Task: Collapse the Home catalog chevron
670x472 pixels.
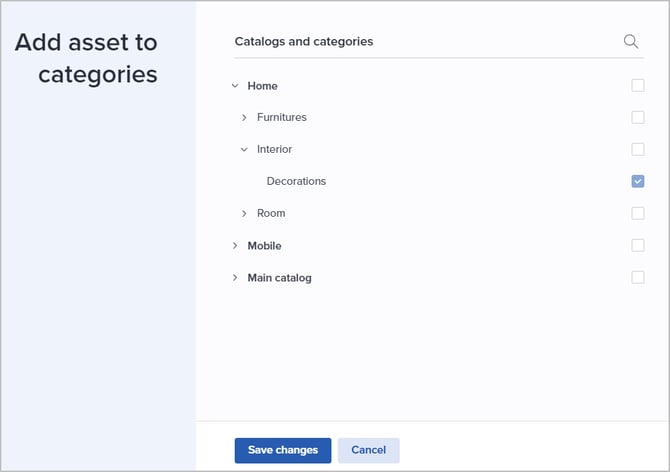Action: (x=235, y=86)
